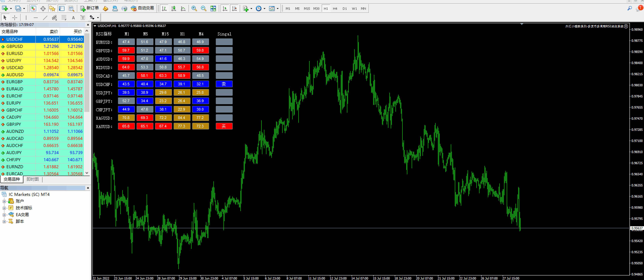Click the chart shift triangle marker at the top
The width and height of the screenshot is (644, 280).
pyautogui.click(x=522, y=24)
